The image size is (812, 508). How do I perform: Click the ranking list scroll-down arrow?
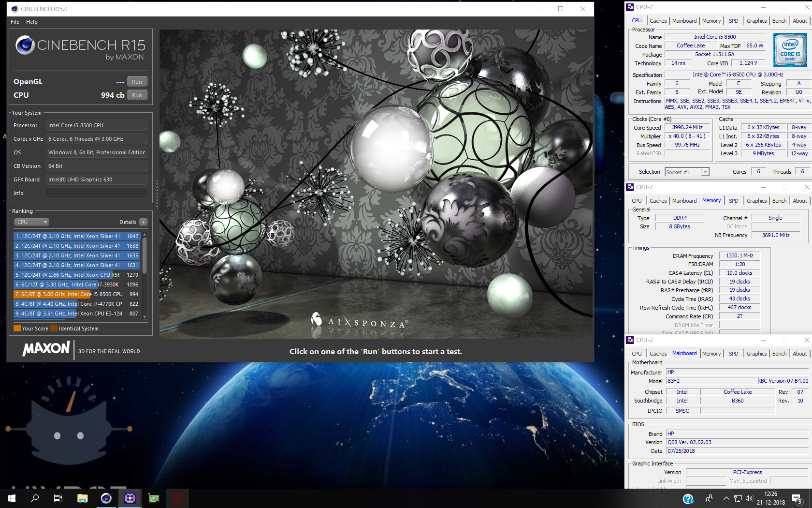(x=144, y=317)
